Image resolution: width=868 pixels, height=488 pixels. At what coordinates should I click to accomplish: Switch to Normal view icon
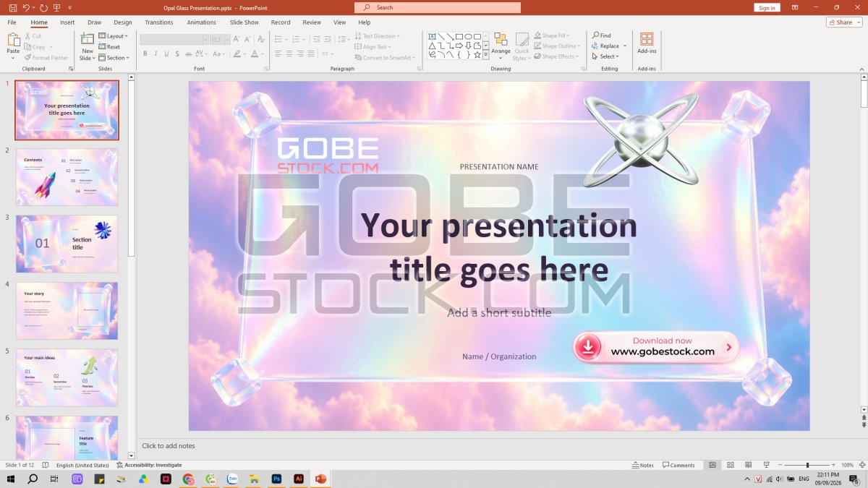coord(712,465)
